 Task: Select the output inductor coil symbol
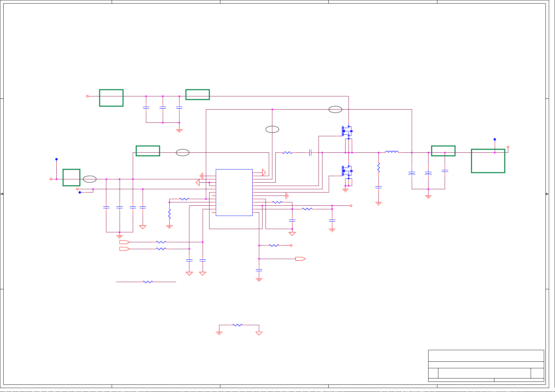point(392,152)
